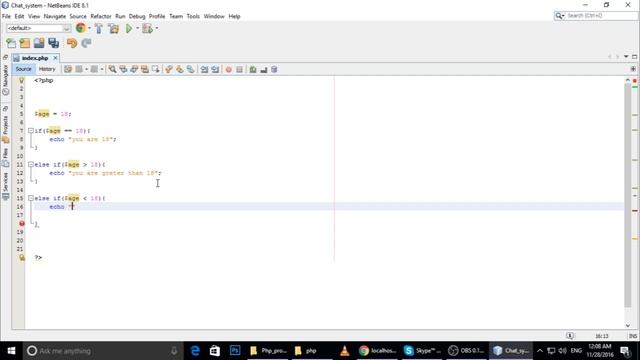Viewport: 640px width, 360px height.
Task: Click the Find Selection magnifier icon
Action: click(112, 69)
